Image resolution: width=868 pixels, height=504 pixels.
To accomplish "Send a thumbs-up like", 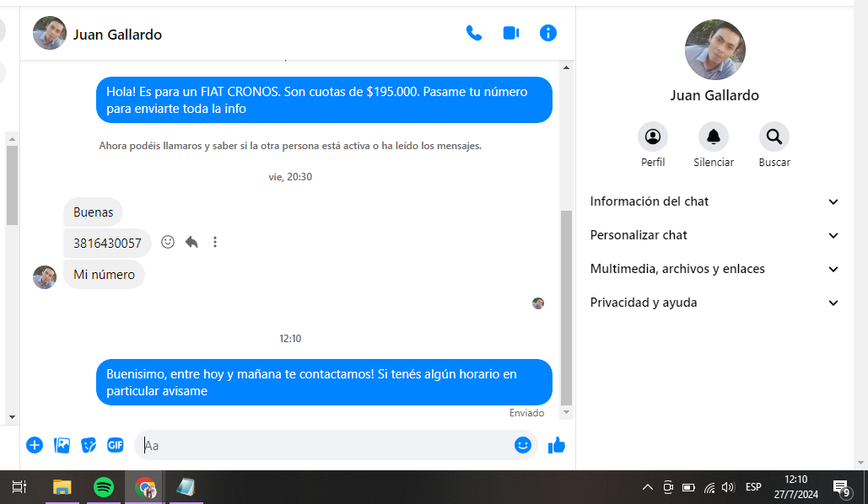I will click(x=557, y=445).
